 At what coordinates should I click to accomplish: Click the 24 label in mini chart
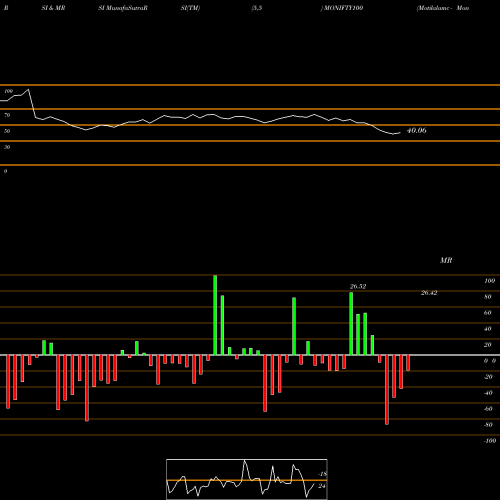click(x=322, y=486)
